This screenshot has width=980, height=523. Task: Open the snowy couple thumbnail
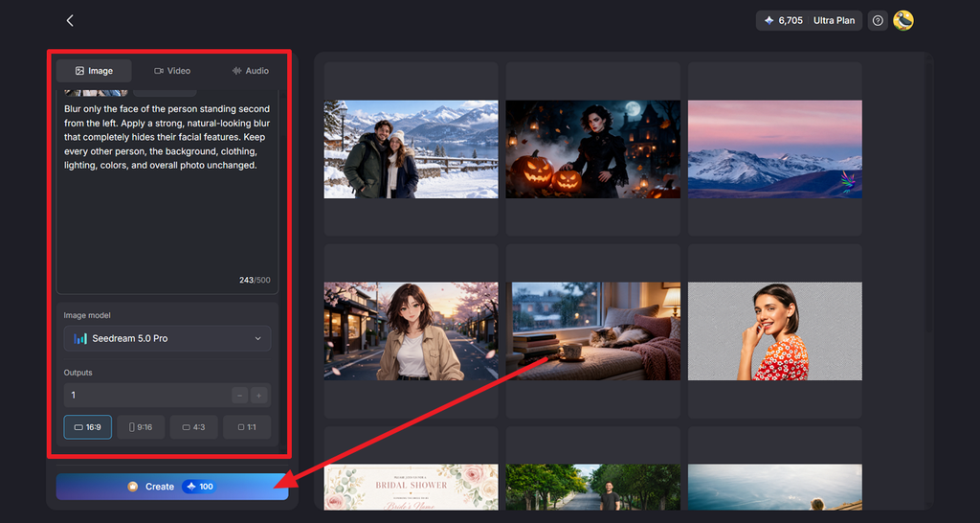(x=412, y=149)
